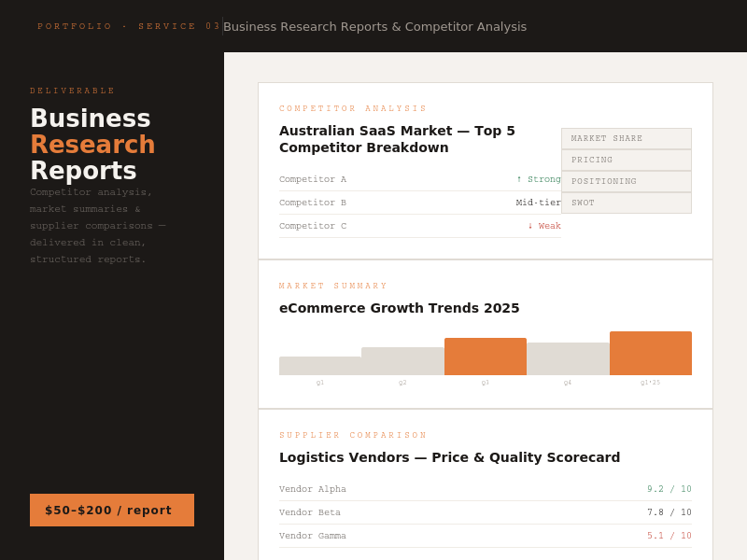Select the Competitor B row

coord(419,203)
